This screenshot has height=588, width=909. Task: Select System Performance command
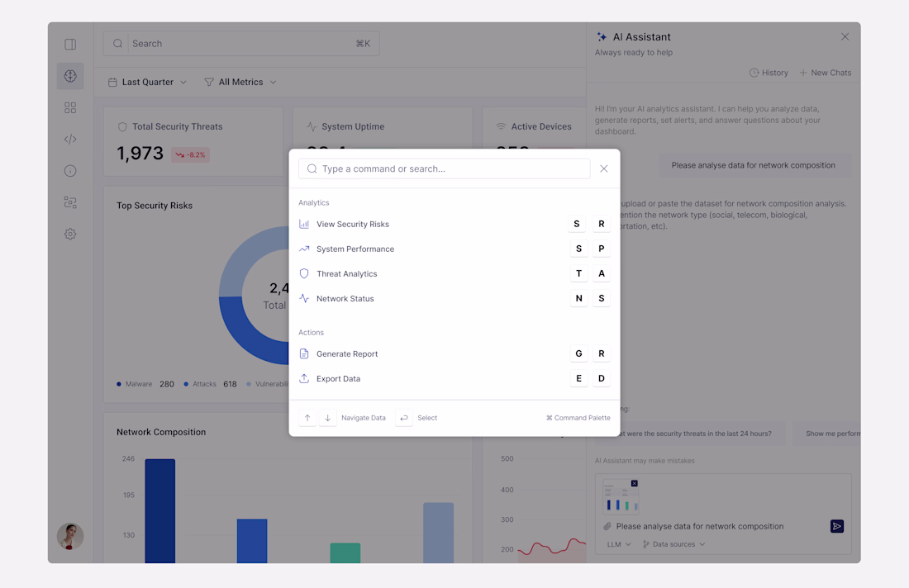[454, 249]
